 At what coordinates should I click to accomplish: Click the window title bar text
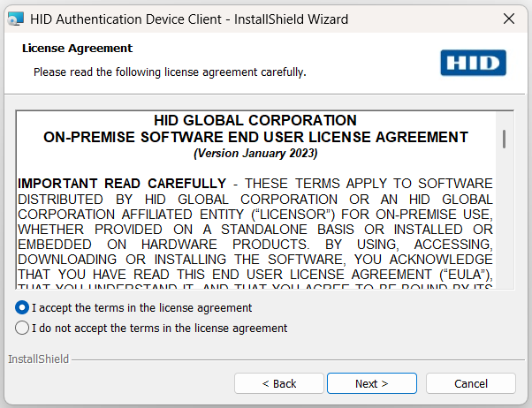coord(189,19)
